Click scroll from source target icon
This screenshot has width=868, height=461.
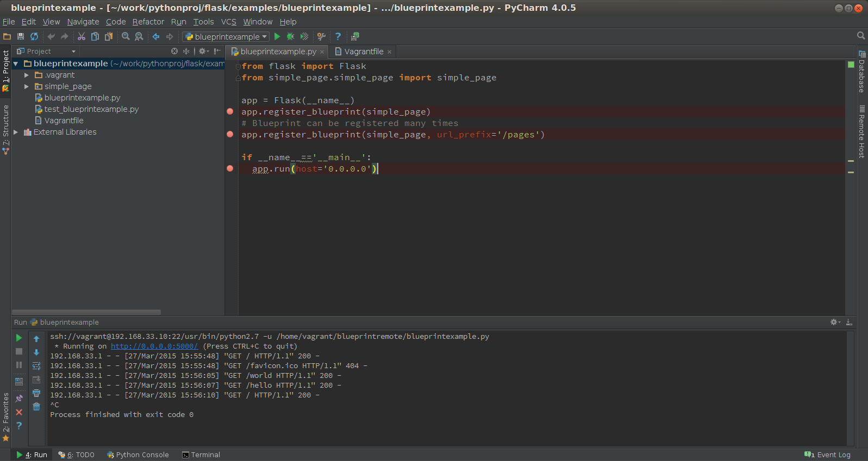(x=174, y=51)
